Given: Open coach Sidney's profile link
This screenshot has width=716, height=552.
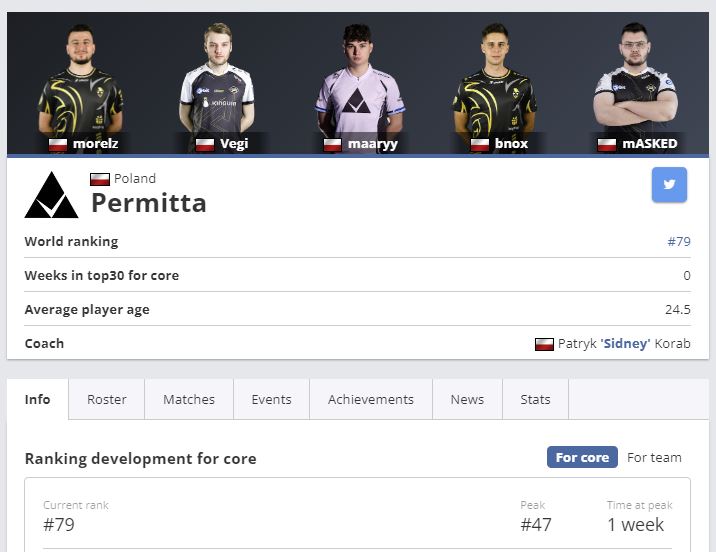Looking at the screenshot, I should click(625, 343).
